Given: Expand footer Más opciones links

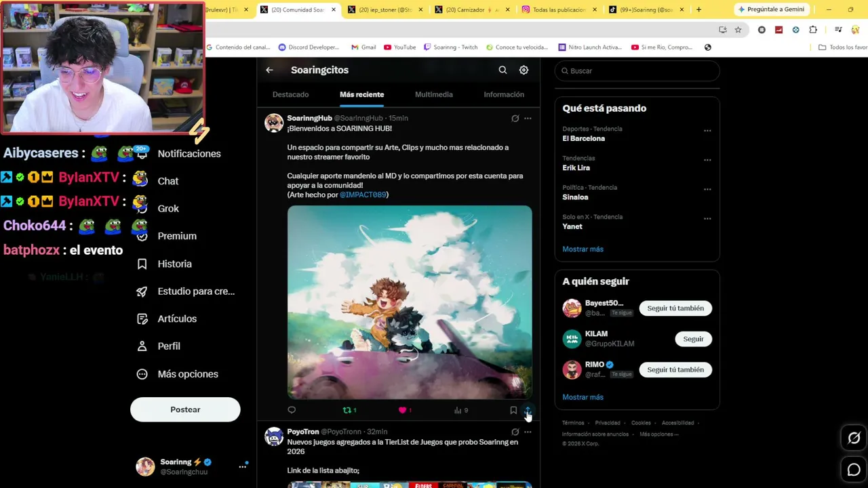Looking at the screenshot, I should coord(658,434).
